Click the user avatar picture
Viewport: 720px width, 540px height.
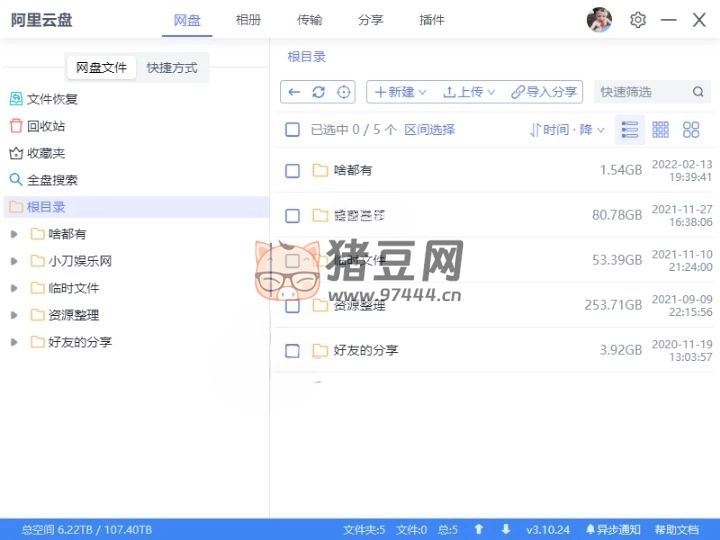[599, 20]
